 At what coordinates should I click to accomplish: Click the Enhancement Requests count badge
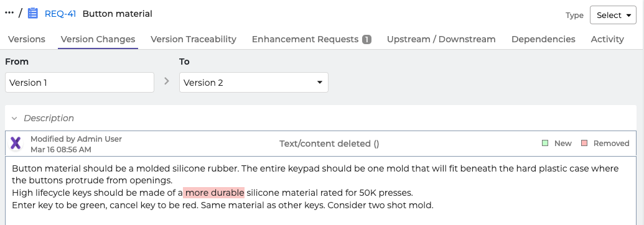(366, 39)
